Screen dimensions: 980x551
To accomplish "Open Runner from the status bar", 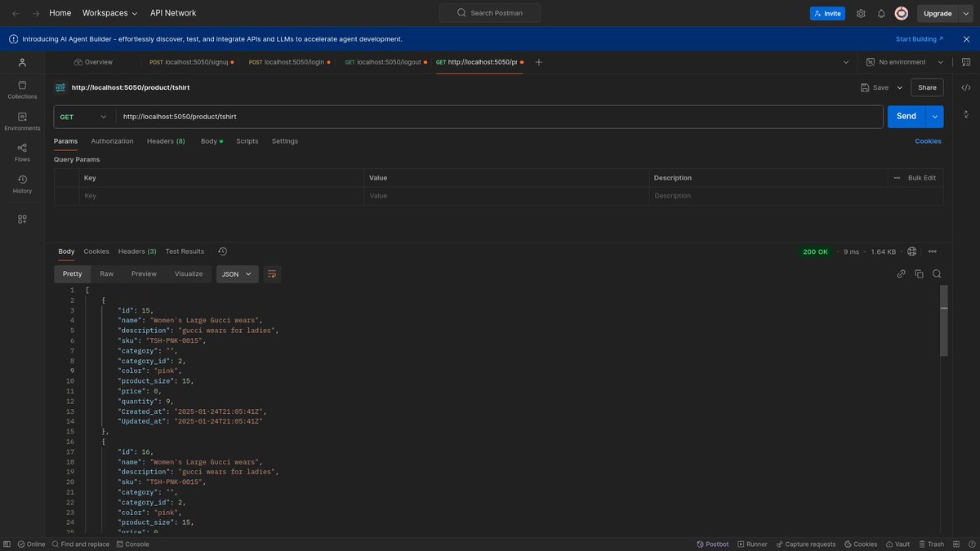I will pos(752,544).
